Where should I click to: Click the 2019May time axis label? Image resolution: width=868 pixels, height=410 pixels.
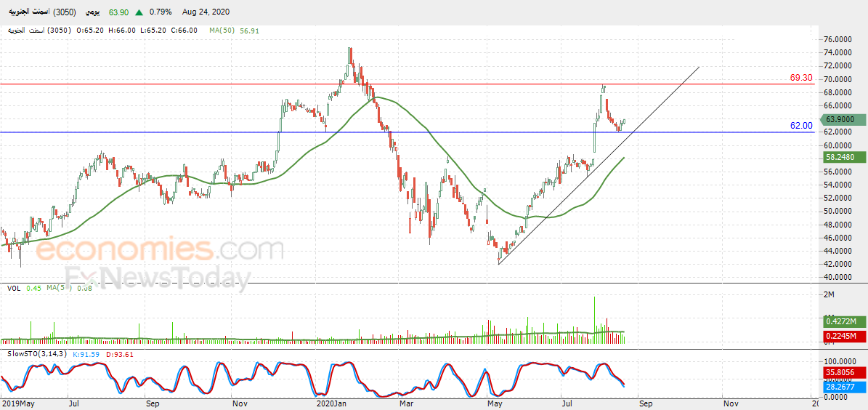pyautogui.click(x=17, y=403)
